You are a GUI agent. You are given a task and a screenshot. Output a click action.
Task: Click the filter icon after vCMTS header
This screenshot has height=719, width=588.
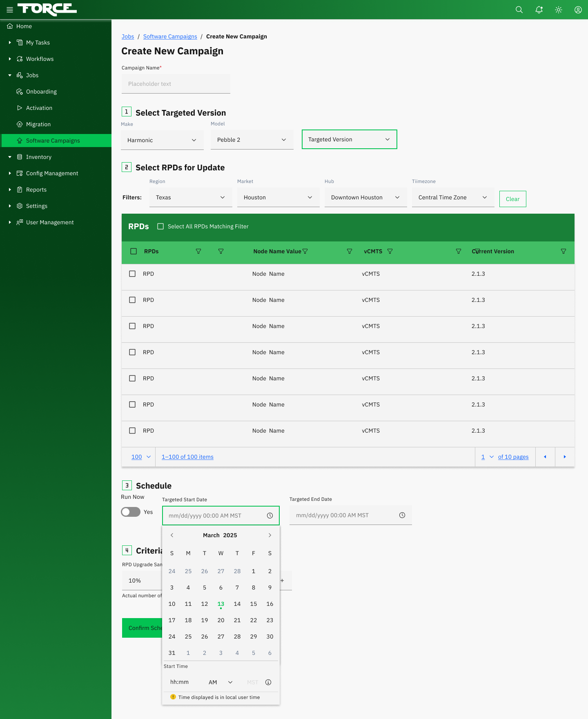[390, 251]
